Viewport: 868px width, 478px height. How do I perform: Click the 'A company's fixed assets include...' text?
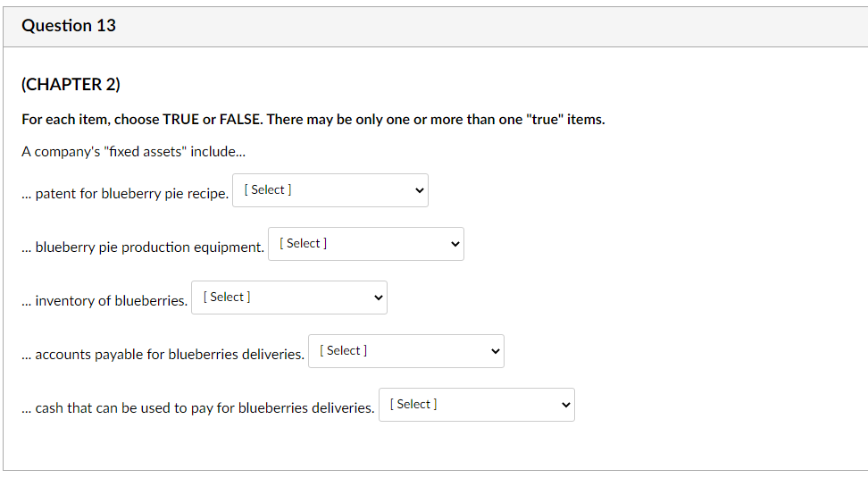coord(133,152)
